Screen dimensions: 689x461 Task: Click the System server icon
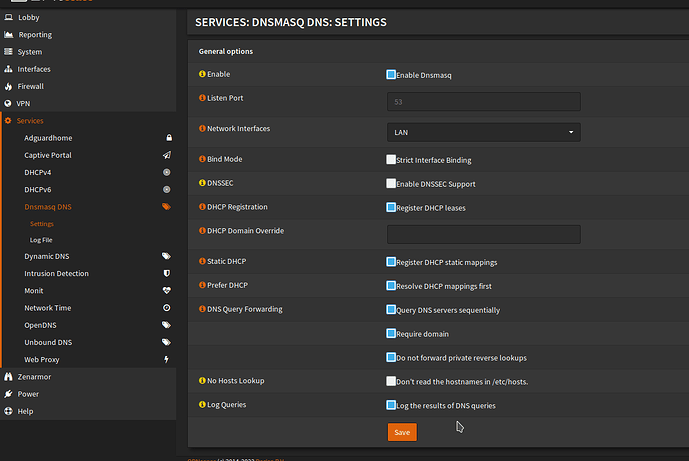pos(8,51)
